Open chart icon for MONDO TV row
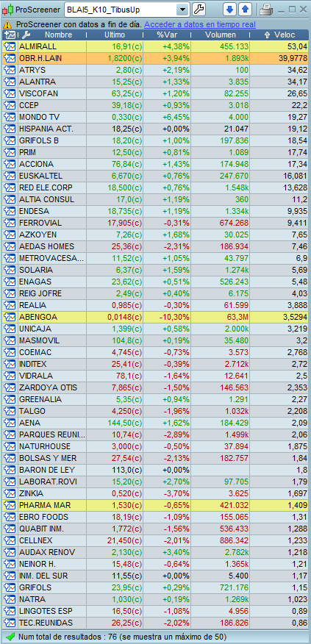Screen dimensions: 311x644 [x=10, y=117]
